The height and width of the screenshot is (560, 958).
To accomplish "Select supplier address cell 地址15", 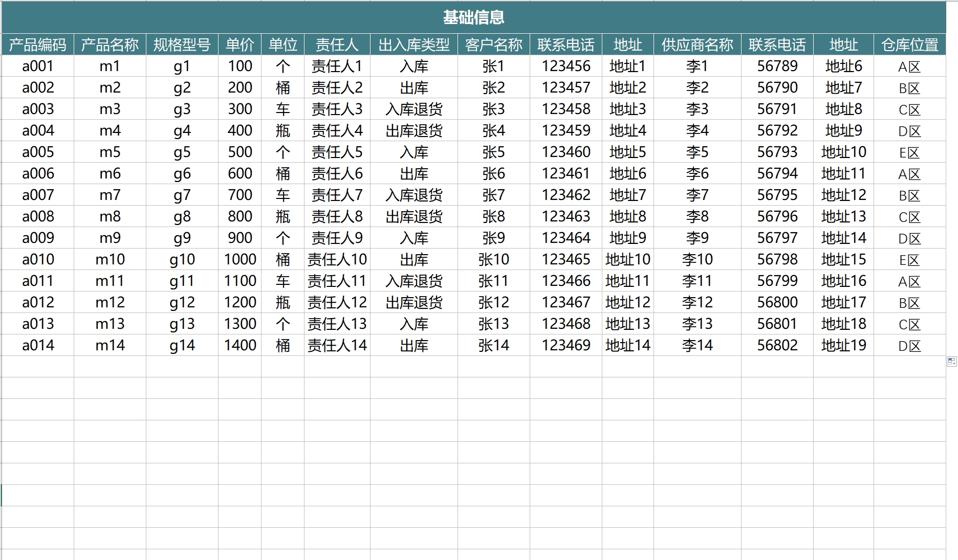I will [x=844, y=259].
